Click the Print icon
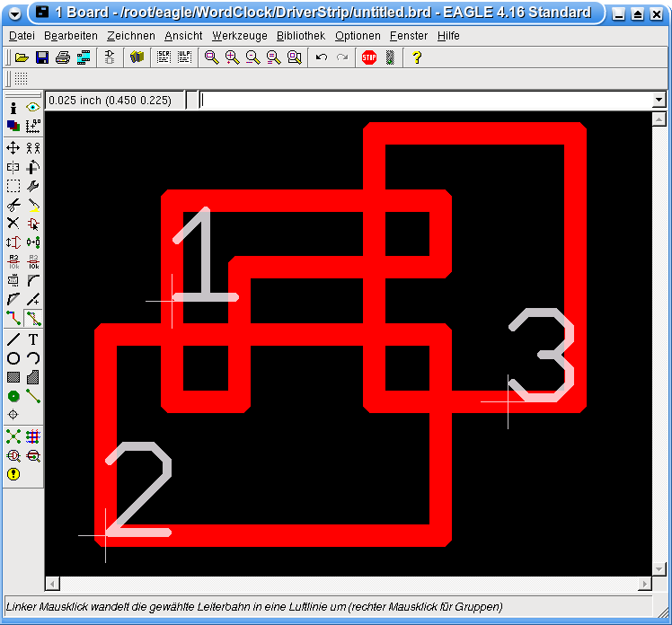Viewport: 672px width, 625px height. coord(63,57)
